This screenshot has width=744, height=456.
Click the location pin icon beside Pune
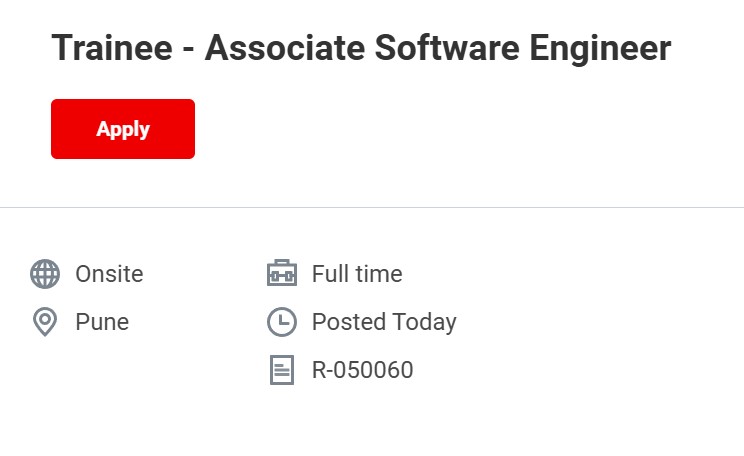(45, 322)
